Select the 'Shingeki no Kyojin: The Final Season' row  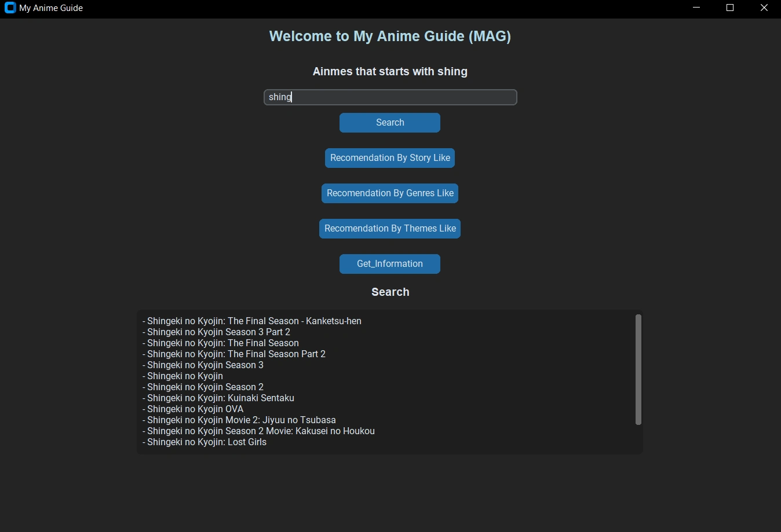pyautogui.click(x=221, y=343)
